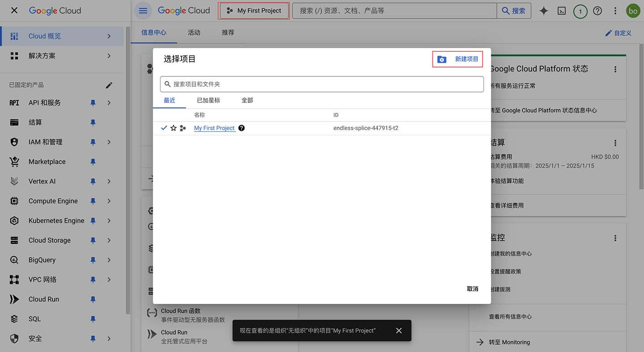This screenshot has height=352, width=644.
Task: Click the Cloud Run sidebar icon
Action: (x=14, y=299)
